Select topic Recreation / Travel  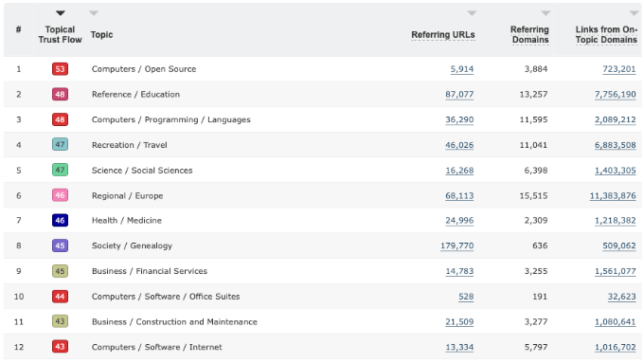coord(130,145)
